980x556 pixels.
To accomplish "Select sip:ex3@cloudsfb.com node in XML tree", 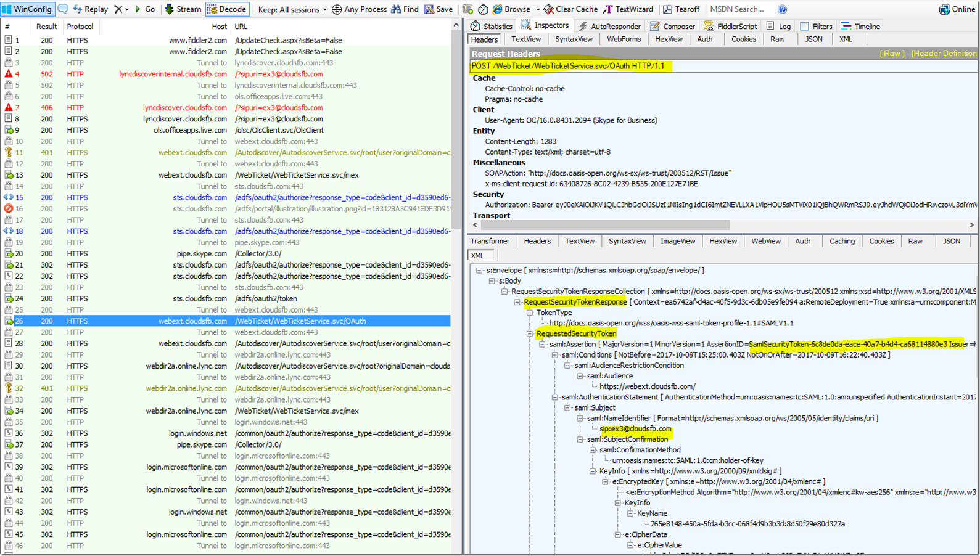I will point(635,428).
